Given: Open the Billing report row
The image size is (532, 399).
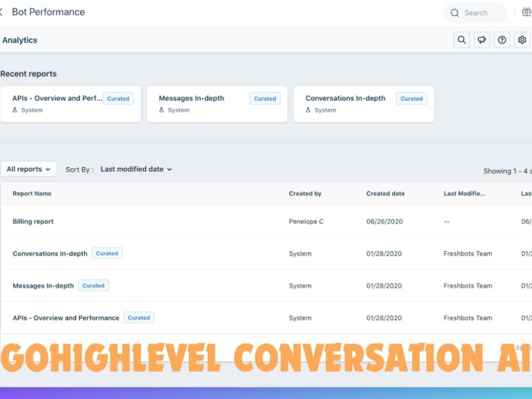Looking at the screenshot, I should [266, 221].
